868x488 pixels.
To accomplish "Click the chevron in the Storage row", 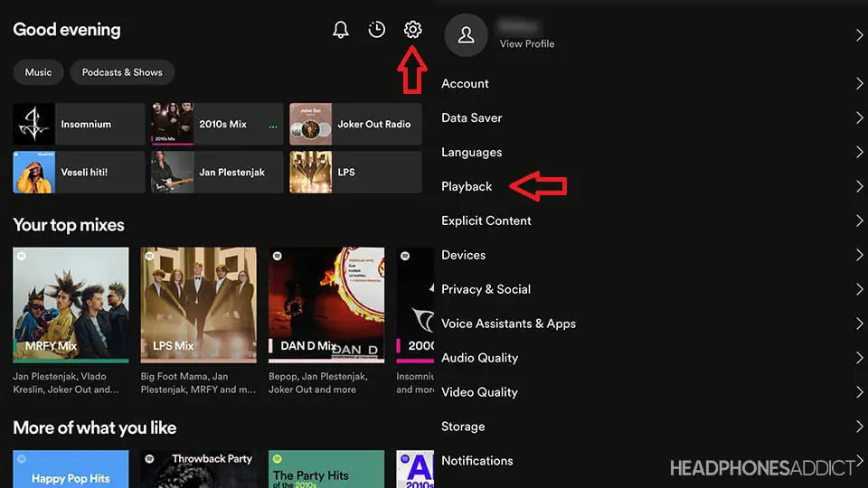I will [859, 427].
